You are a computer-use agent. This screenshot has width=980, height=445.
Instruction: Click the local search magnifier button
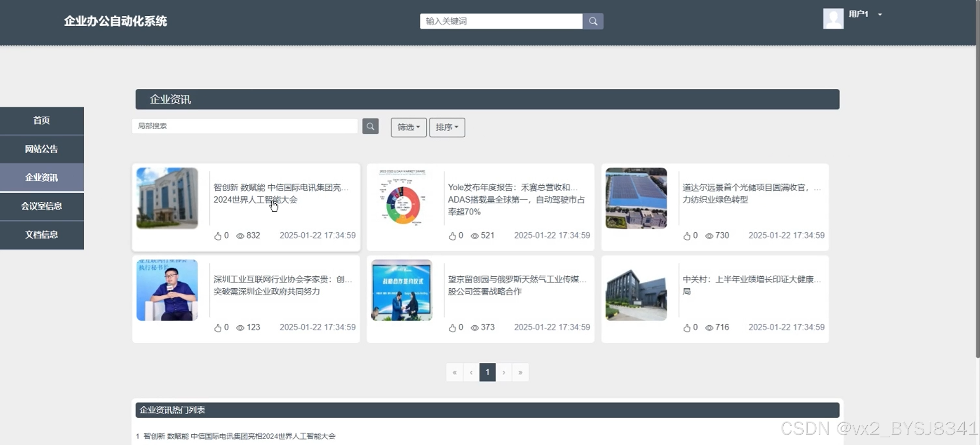370,126
